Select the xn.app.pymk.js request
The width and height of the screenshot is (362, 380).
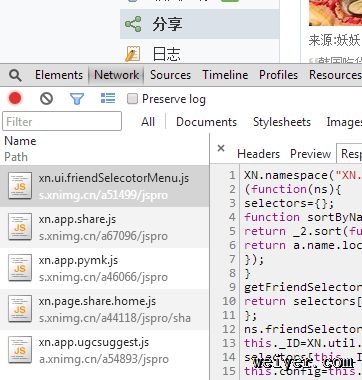[105, 268]
